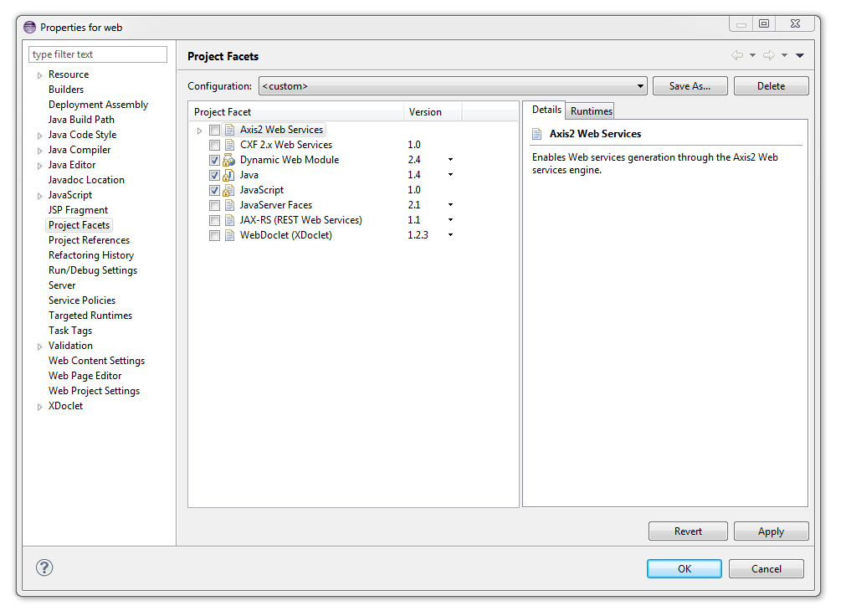Select Targeted Runtimes in the sidebar

tap(90, 315)
